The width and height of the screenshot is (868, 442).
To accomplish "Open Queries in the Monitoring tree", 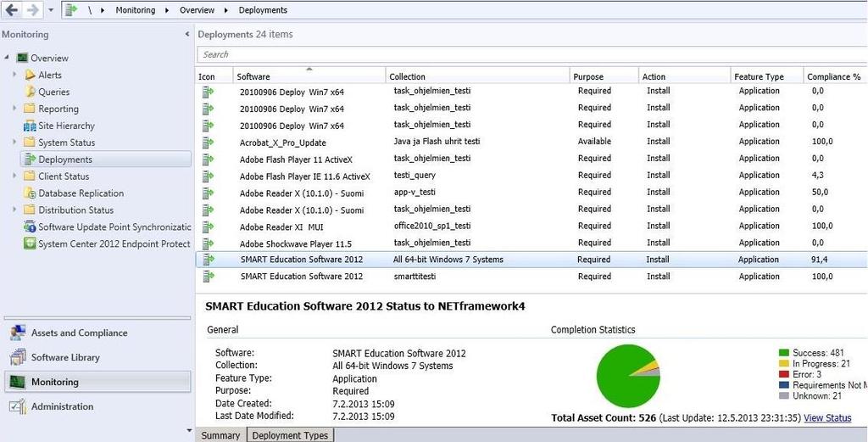I will [53, 92].
